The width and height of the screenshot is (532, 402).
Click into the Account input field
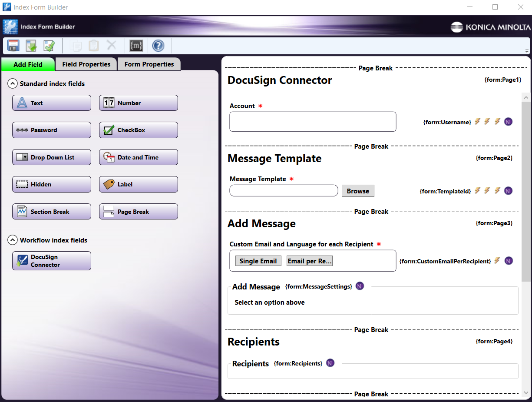[x=313, y=122]
